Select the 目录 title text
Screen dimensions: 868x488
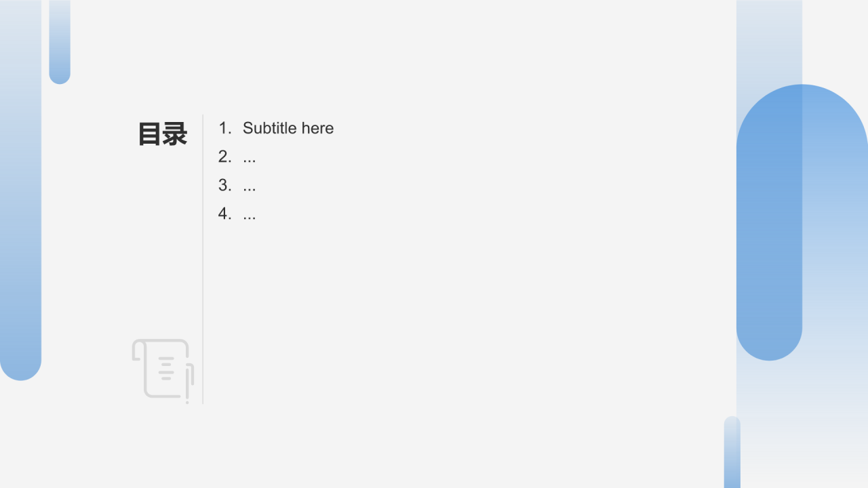pyautogui.click(x=163, y=134)
